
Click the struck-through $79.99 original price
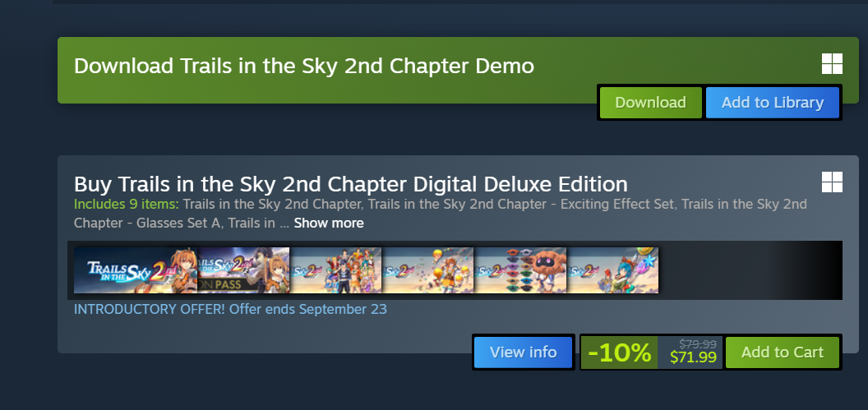[698, 343]
